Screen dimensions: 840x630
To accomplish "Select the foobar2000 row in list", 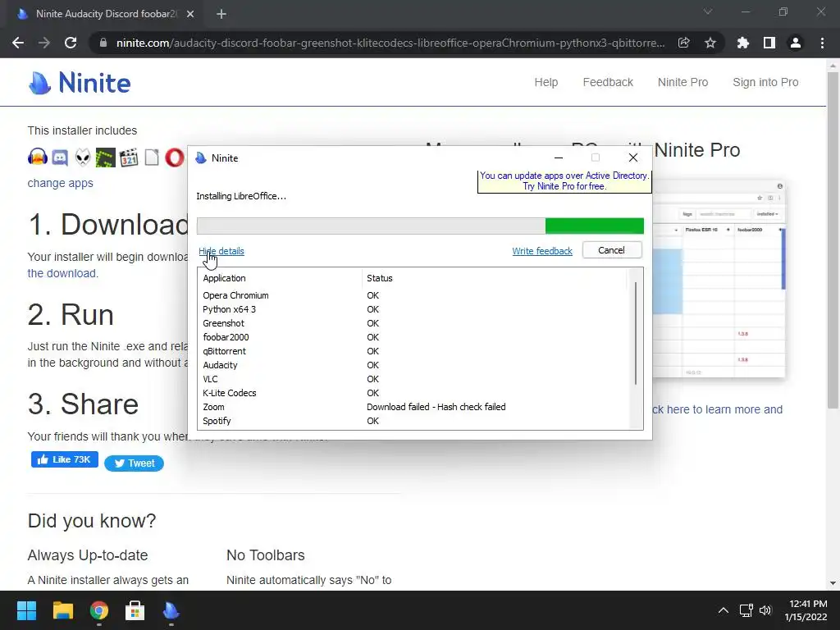I will point(413,337).
